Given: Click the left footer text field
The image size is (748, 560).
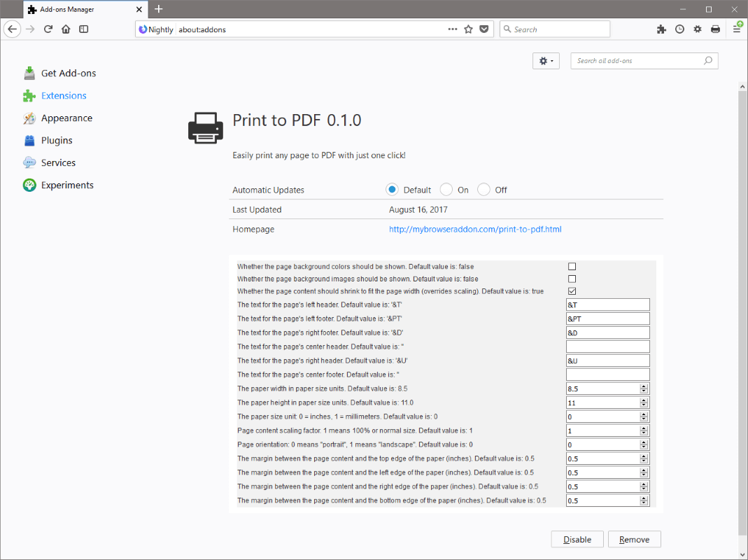Looking at the screenshot, I should [x=608, y=318].
